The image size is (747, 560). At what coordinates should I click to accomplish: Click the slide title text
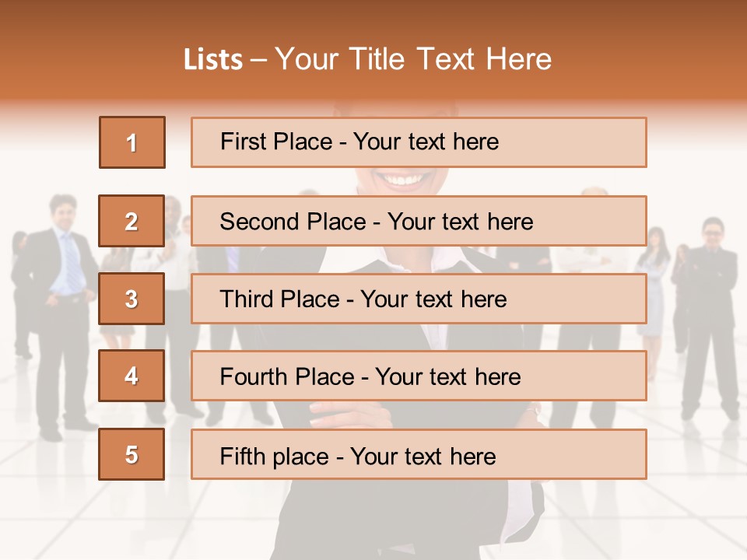tap(367, 59)
